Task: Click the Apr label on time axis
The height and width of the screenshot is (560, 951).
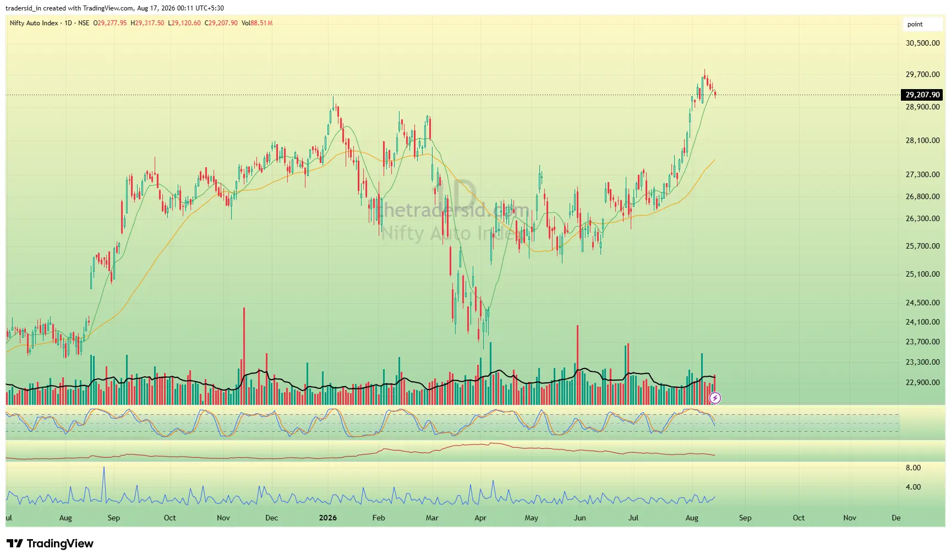Action: [480, 518]
